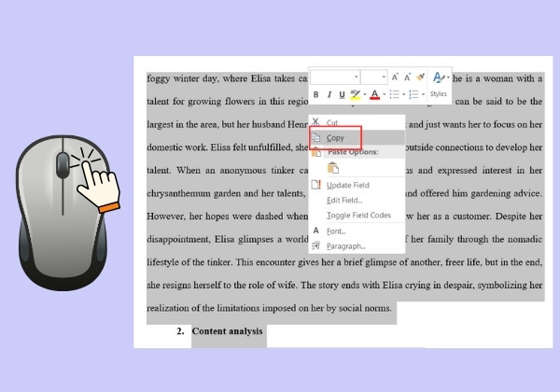Choose Cut from the context menu
This screenshot has height=392, width=560.
357,122
